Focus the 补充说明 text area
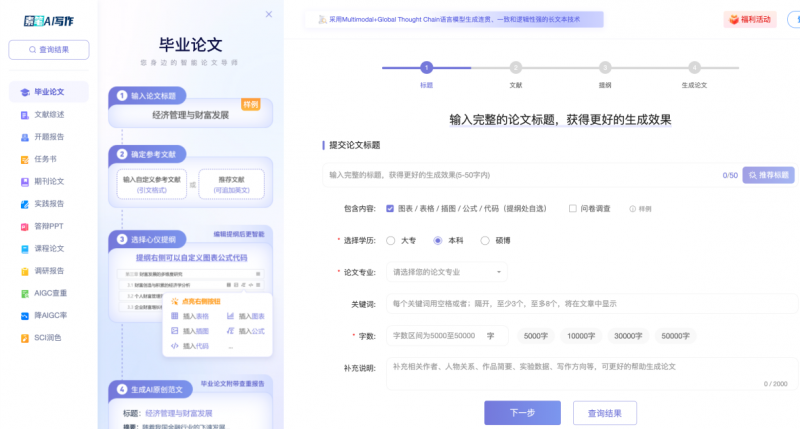The height and width of the screenshot is (429, 800). click(x=592, y=374)
